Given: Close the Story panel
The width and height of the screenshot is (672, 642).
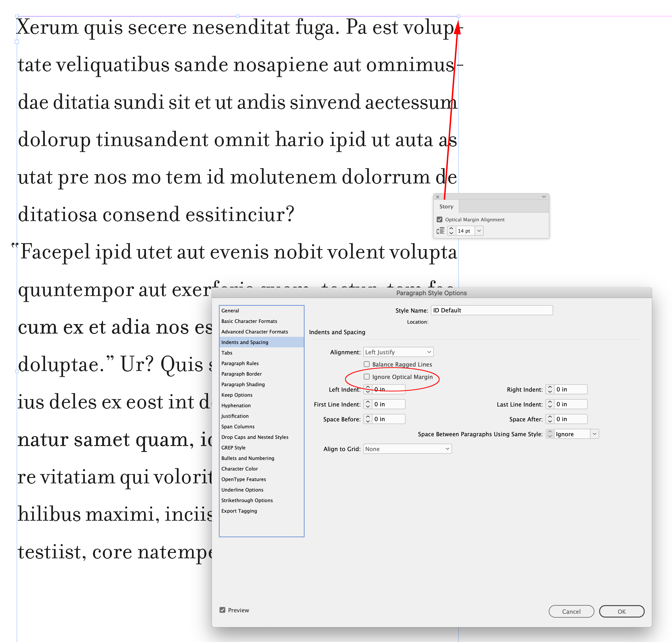Looking at the screenshot, I should coord(438,197).
